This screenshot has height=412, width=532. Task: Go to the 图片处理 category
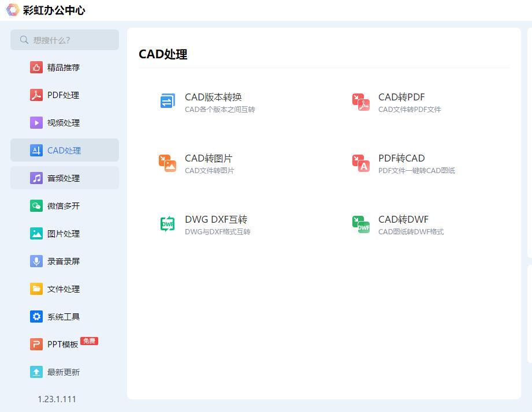pyautogui.click(x=64, y=234)
